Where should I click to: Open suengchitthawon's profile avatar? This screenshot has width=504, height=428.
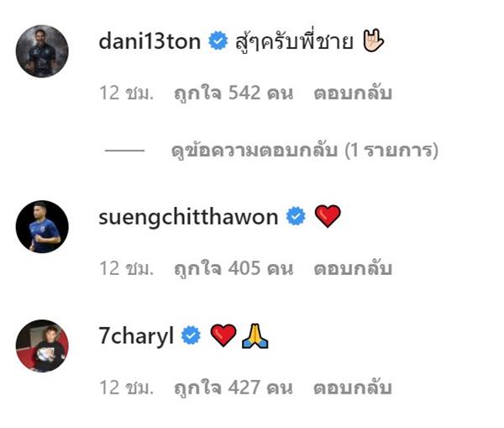point(42,226)
